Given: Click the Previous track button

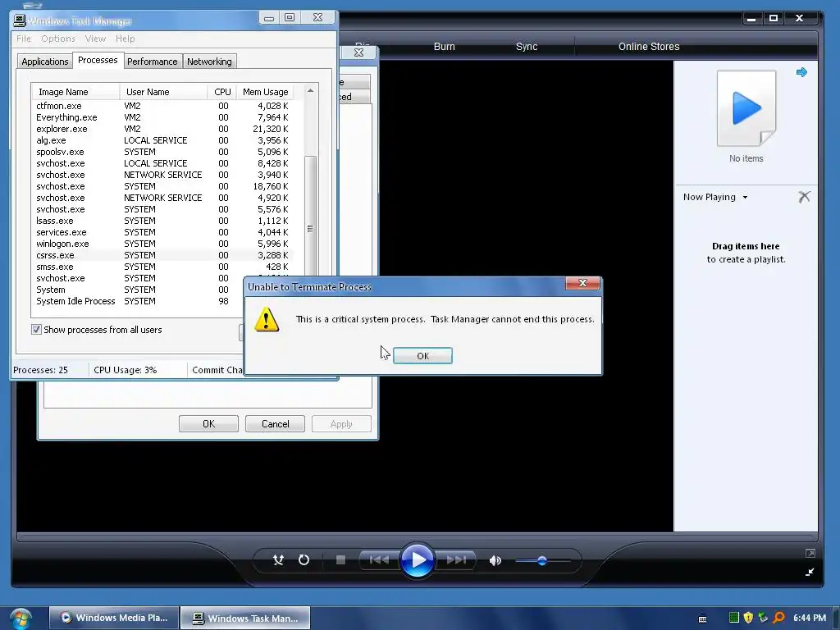Looking at the screenshot, I should (379, 560).
